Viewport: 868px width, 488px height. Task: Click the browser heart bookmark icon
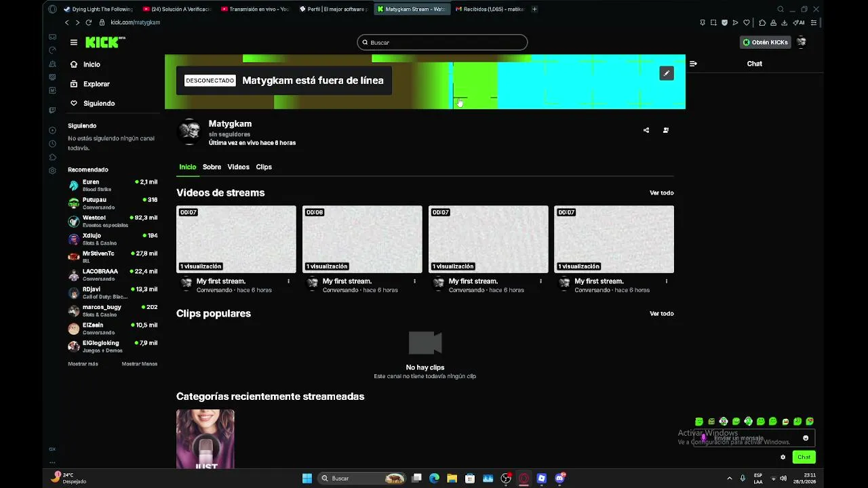point(747,22)
